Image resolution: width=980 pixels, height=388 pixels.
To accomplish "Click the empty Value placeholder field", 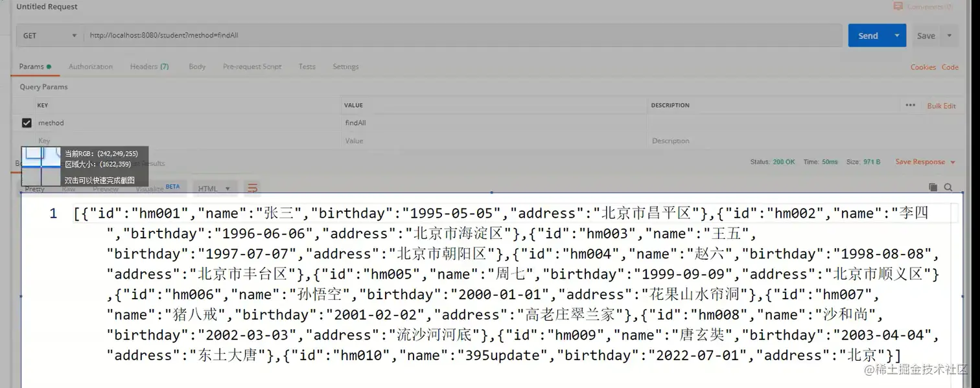I will 494,141.
